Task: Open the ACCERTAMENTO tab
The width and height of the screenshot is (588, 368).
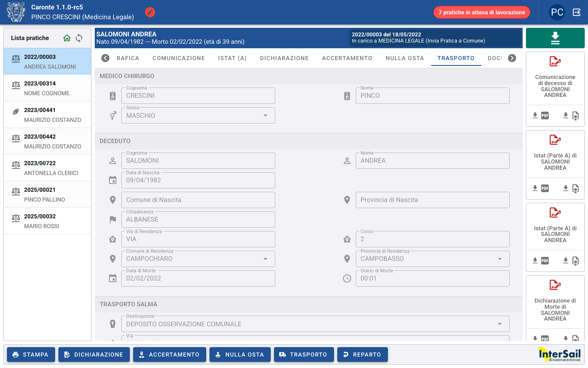Action: tap(347, 58)
